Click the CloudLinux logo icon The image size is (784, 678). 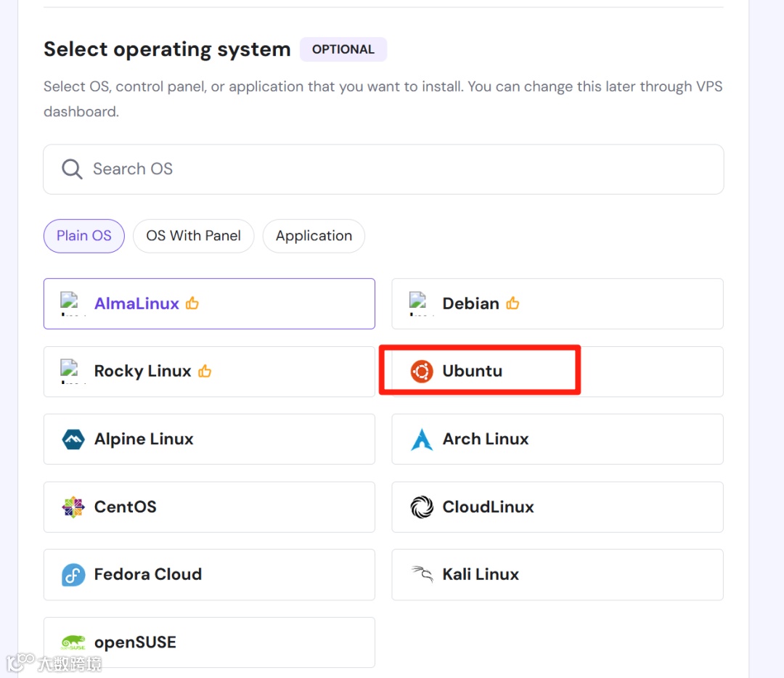pos(422,507)
